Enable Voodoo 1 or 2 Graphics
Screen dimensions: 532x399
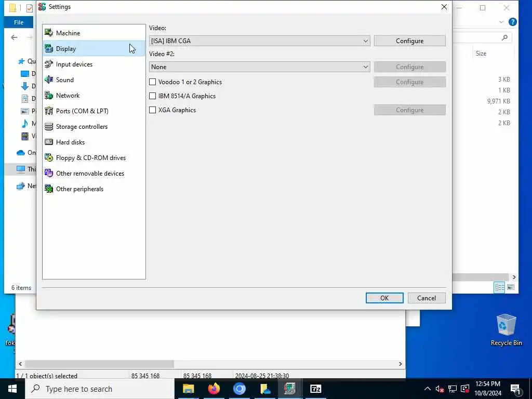153,82
